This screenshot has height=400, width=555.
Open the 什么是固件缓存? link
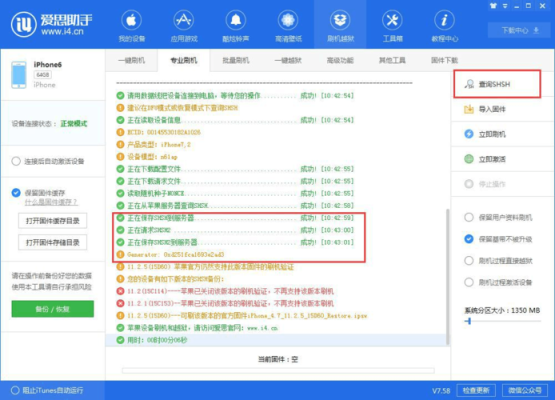pyautogui.click(x=51, y=202)
